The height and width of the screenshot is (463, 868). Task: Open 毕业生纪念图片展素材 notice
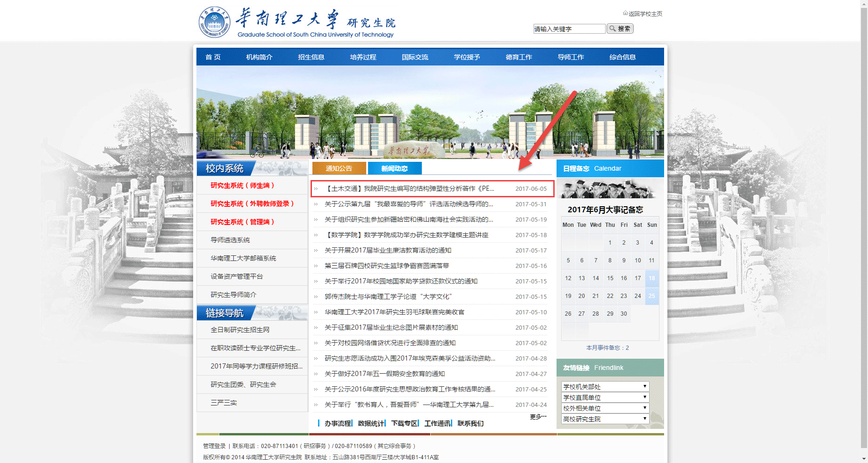click(391, 327)
